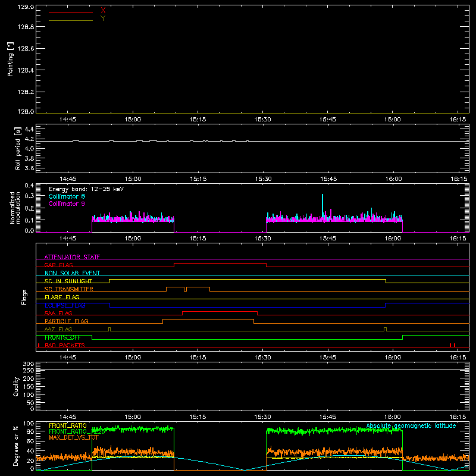Select the red X legend label
The image size is (476, 476).
tap(103, 11)
